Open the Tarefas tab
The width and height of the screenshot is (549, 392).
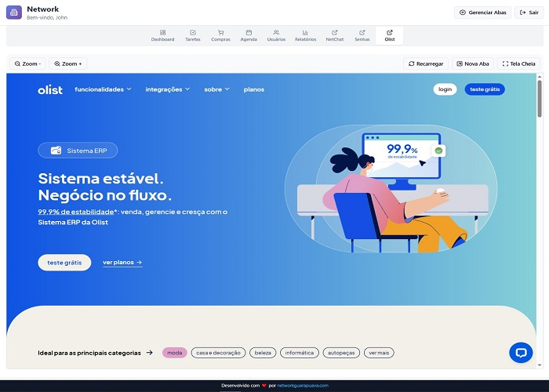pyautogui.click(x=193, y=36)
